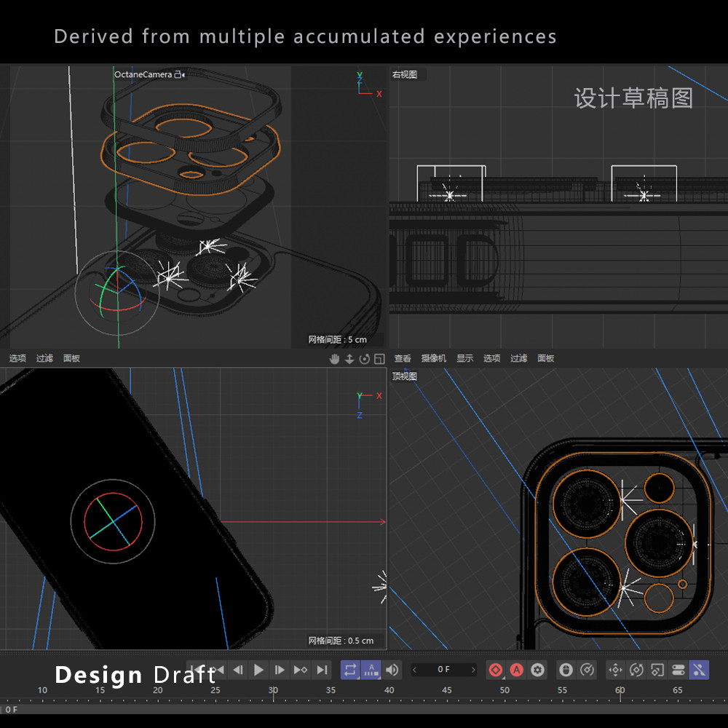Click the position keying icon
728x728 pixels.
(x=615, y=670)
